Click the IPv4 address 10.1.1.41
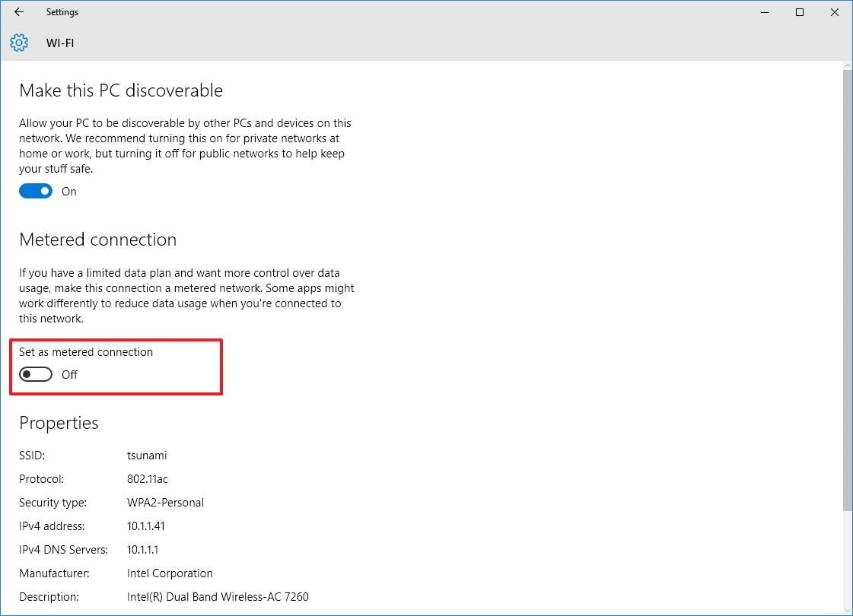 pyautogui.click(x=146, y=526)
